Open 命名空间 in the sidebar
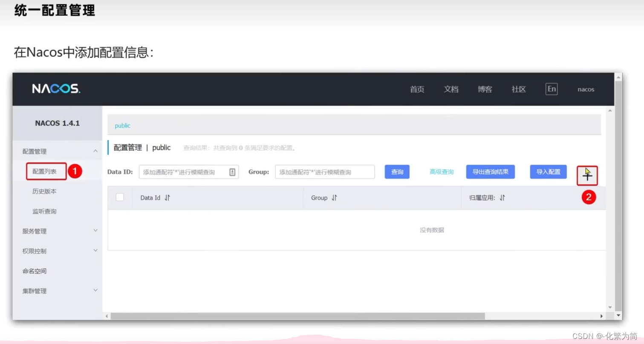Image resolution: width=644 pixels, height=344 pixels. point(35,271)
